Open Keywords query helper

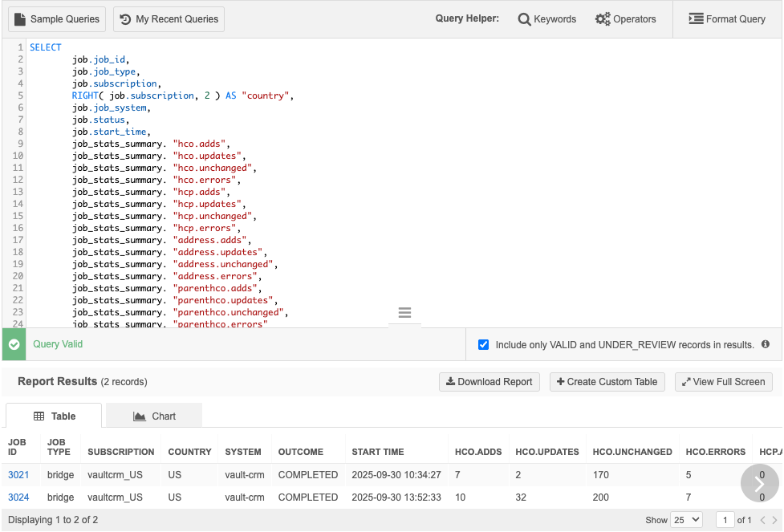(x=547, y=19)
